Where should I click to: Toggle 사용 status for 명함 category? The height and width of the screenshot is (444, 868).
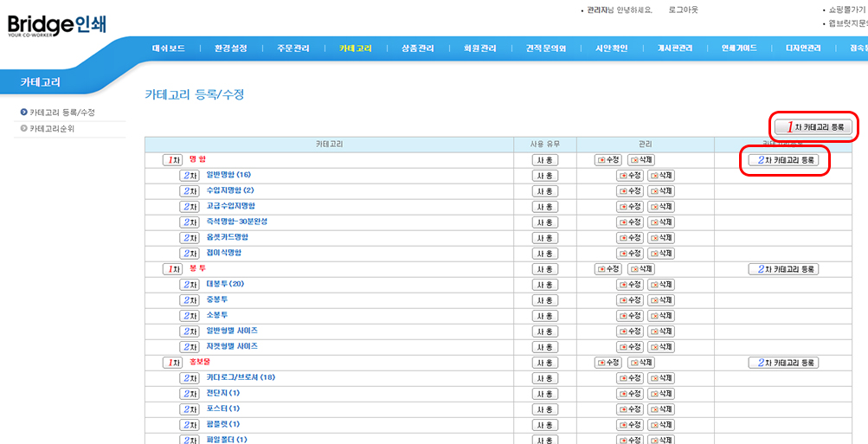[545, 160]
